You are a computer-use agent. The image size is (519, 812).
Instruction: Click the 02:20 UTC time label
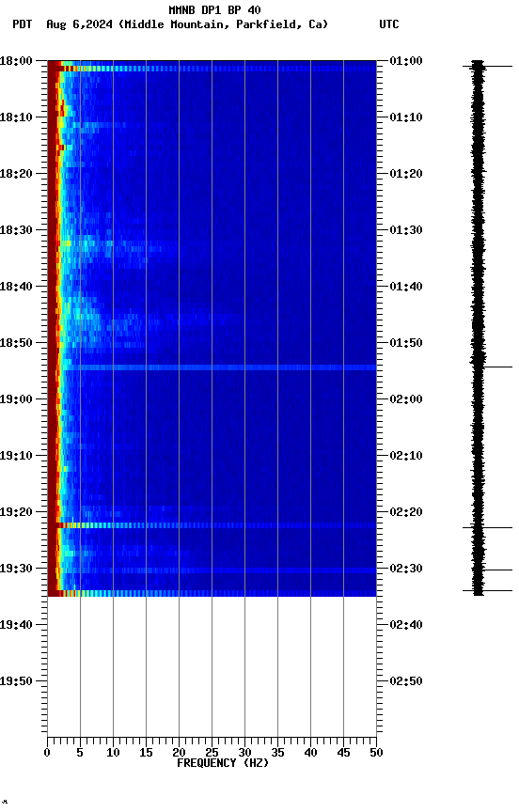tap(406, 512)
